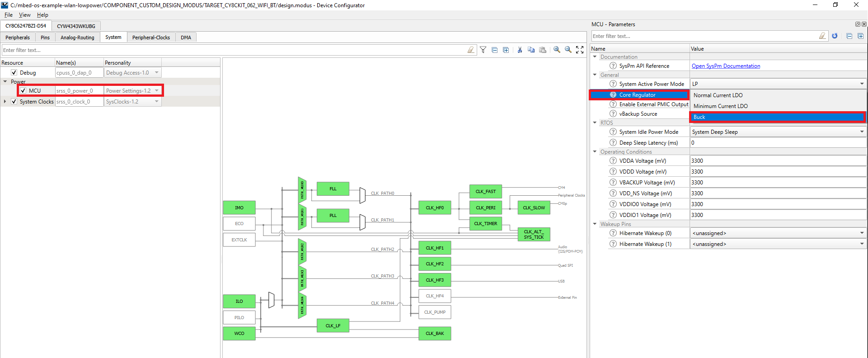Click the funnel filter icon in resource toolbar

(483, 50)
